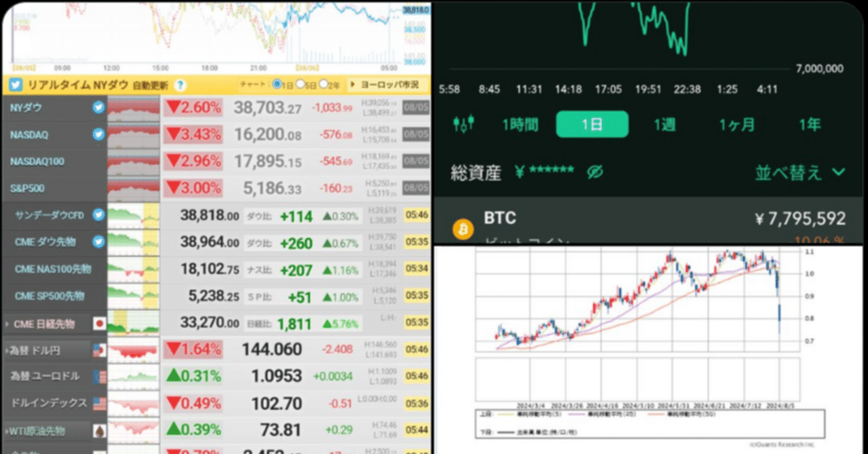Select the highlighted 1日 period tab
This screenshot has height=454, width=868.
pyautogui.click(x=593, y=124)
